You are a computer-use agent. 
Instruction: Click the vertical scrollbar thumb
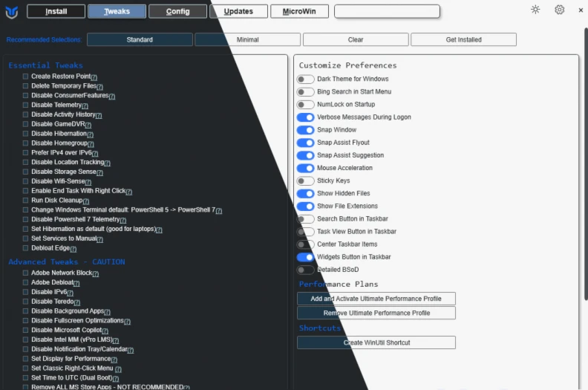pos(586,164)
